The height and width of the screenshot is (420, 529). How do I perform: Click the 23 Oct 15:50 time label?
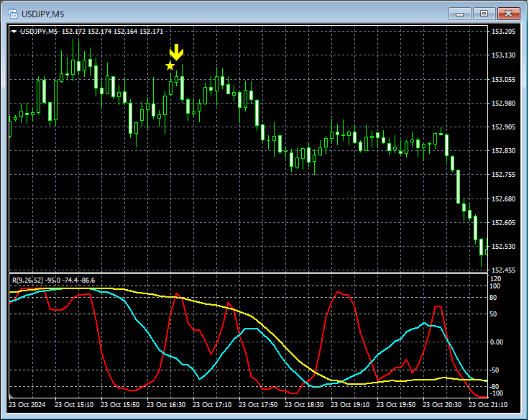pyautogui.click(x=120, y=404)
